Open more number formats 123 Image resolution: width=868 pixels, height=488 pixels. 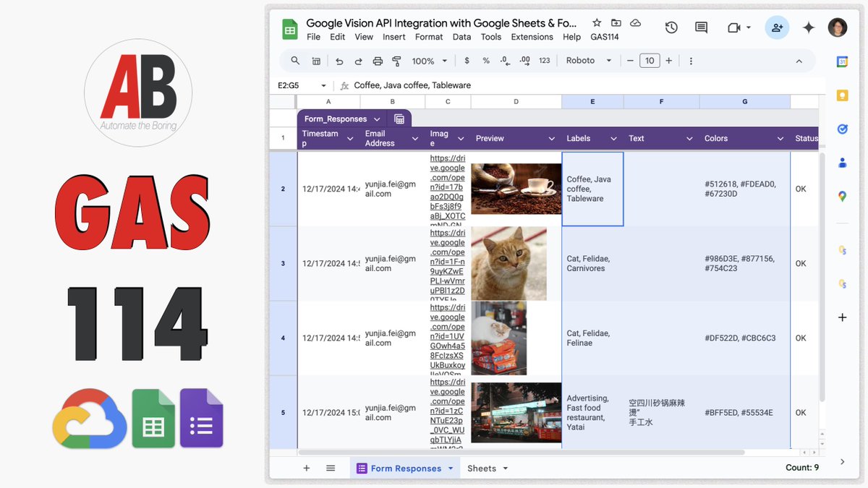pyautogui.click(x=545, y=61)
